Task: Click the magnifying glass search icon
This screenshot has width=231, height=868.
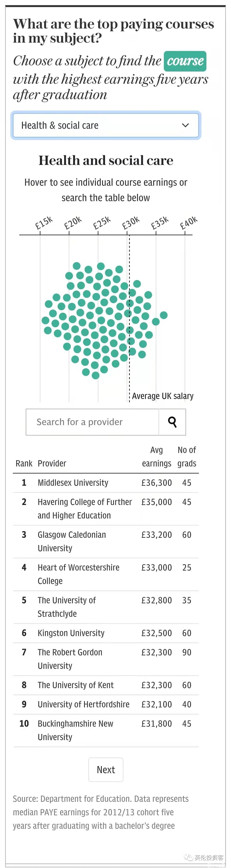Action: (x=172, y=422)
